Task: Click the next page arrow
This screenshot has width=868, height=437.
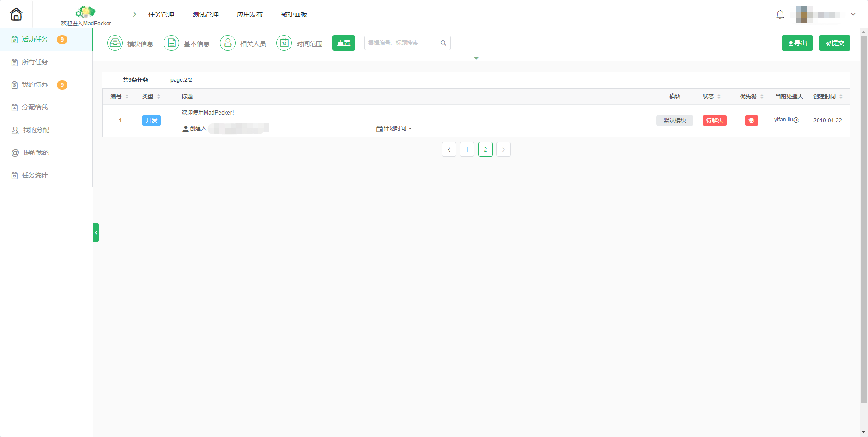Action: point(504,149)
